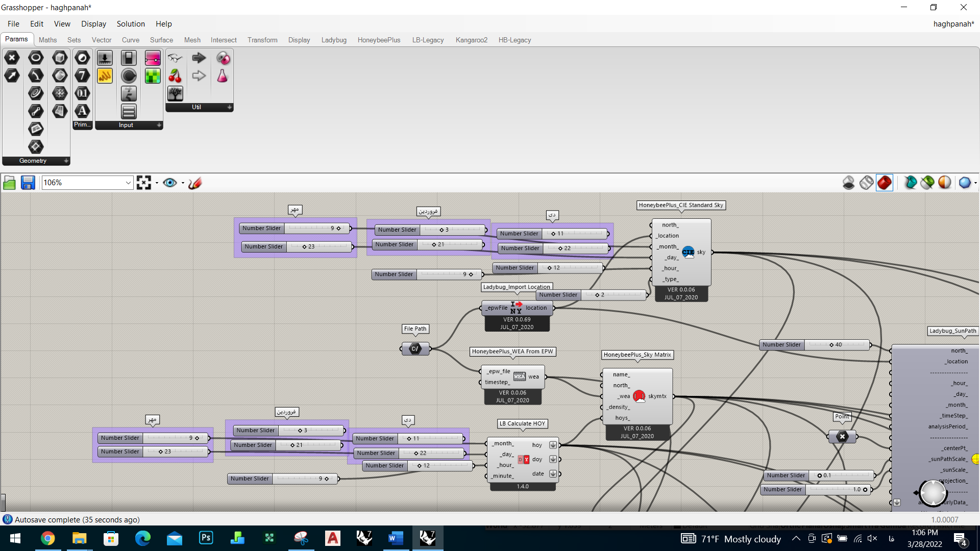Select the Integer '7' parameter icon
Viewport: 980px width, 551px height.
82,76
